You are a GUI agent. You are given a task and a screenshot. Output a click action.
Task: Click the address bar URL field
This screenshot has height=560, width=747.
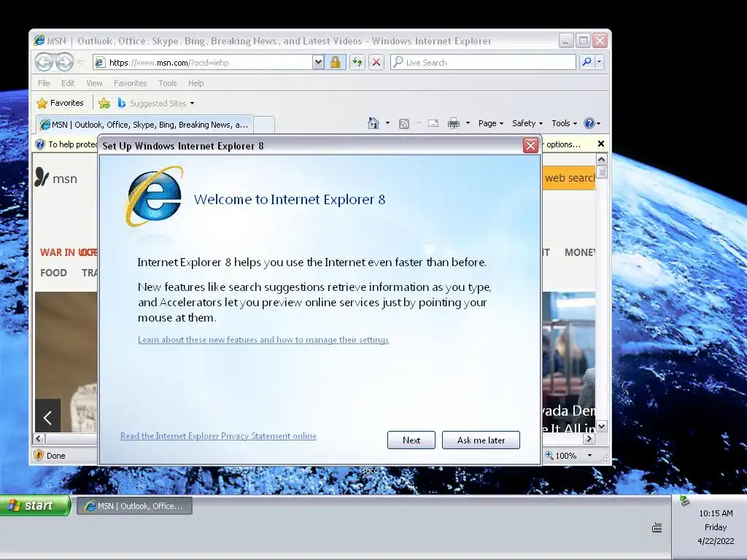[x=203, y=63]
